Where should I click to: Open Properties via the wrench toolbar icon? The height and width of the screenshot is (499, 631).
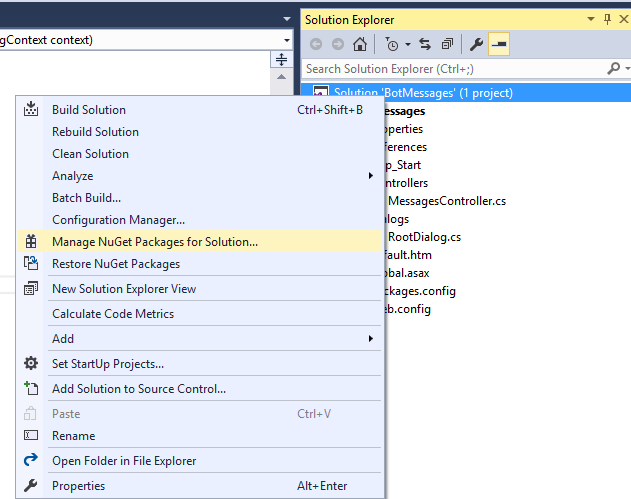(x=476, y=44)
